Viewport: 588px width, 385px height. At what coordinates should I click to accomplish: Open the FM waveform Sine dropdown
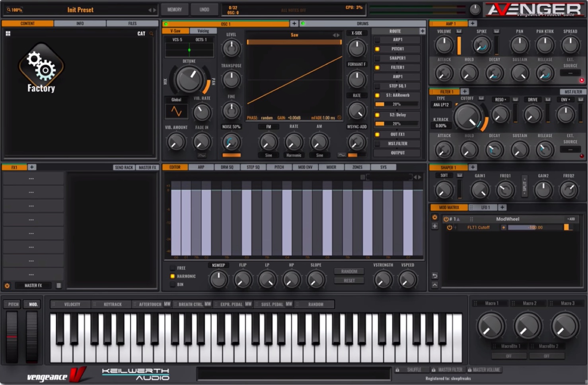[269, 156]
